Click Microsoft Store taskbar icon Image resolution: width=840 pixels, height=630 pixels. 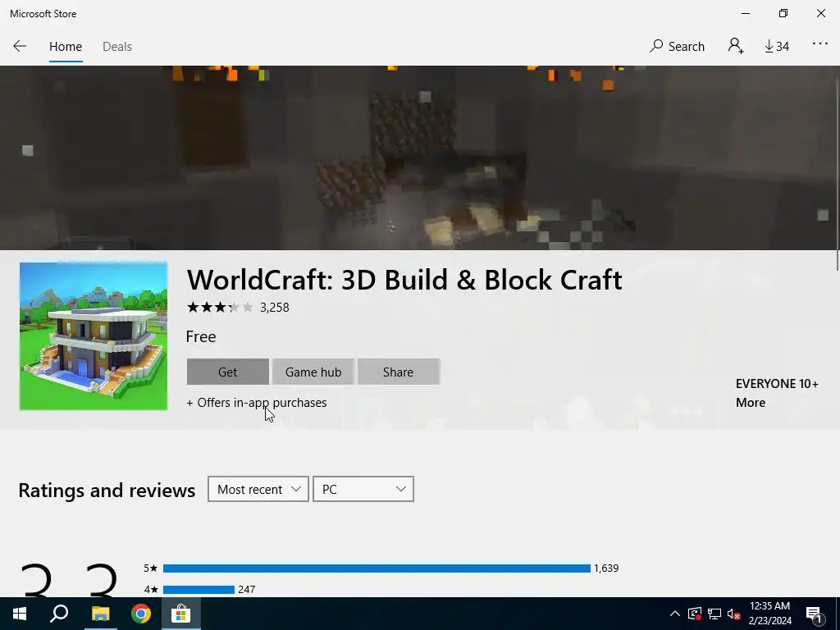coord(181,614)
